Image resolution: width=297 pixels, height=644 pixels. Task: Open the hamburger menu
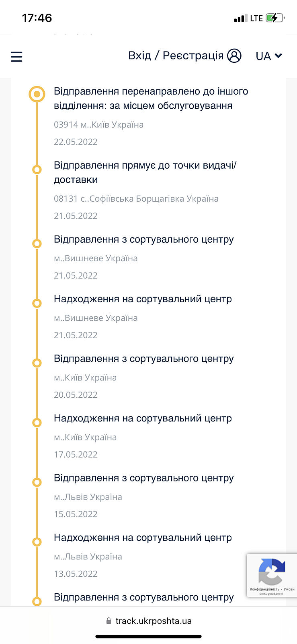[16, 56]
